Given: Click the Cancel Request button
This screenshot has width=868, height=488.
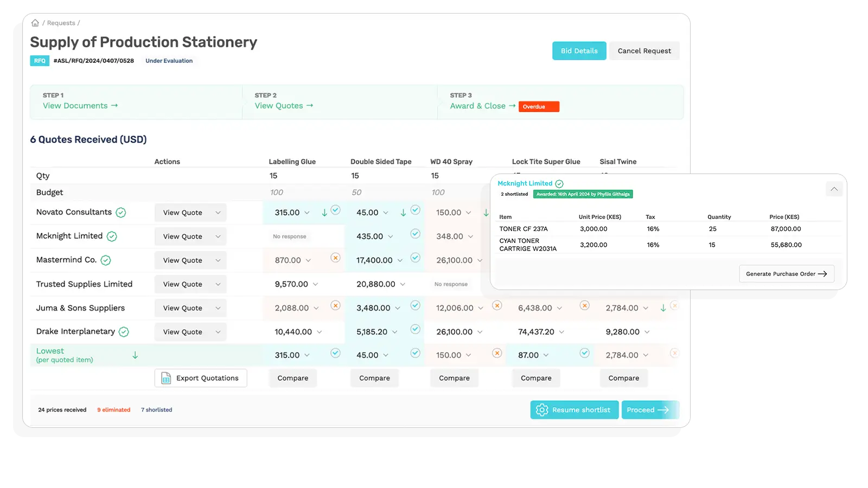Looking at the screenshot, I should [x=644, y=51].
